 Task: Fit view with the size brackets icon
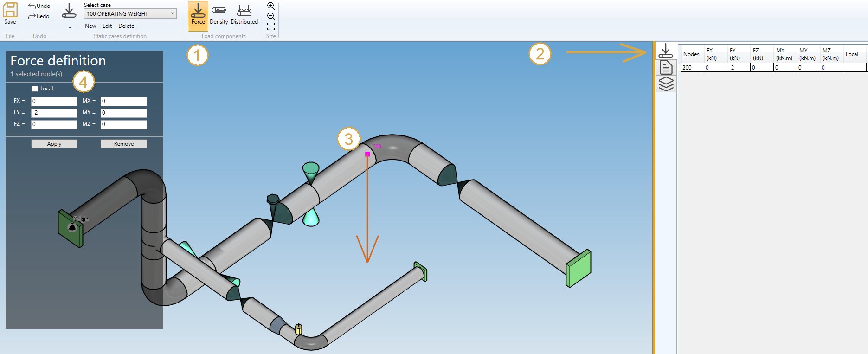271,26
